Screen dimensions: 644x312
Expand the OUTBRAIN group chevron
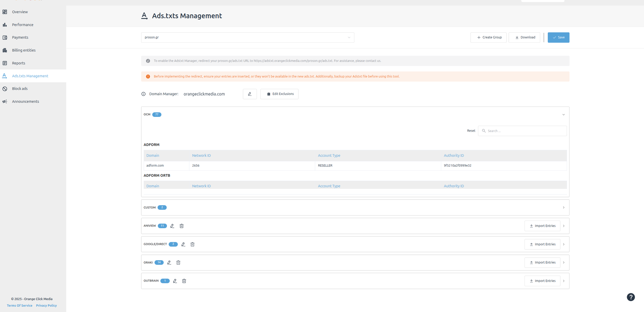pyautogui.click(x=563, y=281)
